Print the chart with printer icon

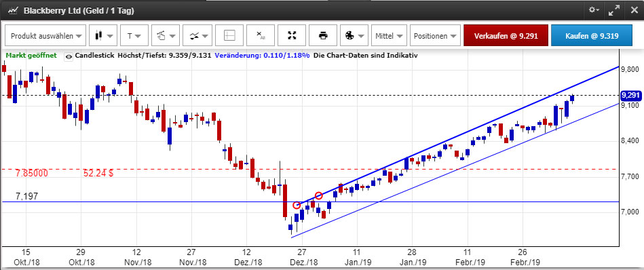pyautogui.click(x=323, y=36)
